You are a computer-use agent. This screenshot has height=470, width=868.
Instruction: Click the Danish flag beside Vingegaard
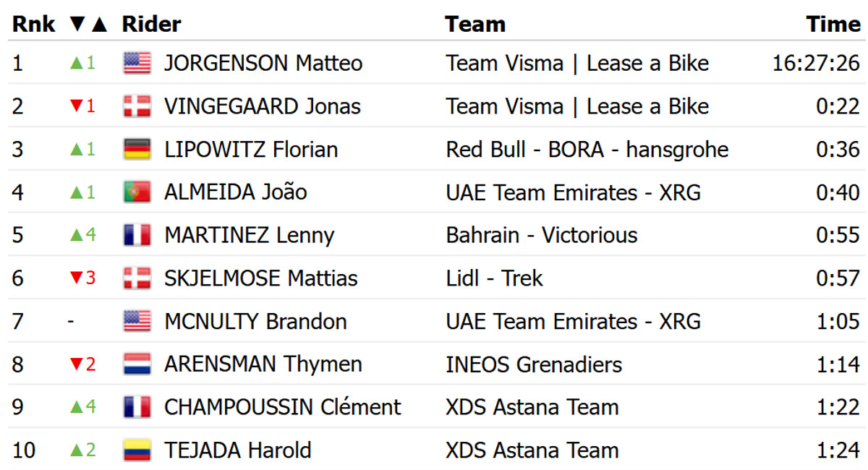tap(137, 107)
